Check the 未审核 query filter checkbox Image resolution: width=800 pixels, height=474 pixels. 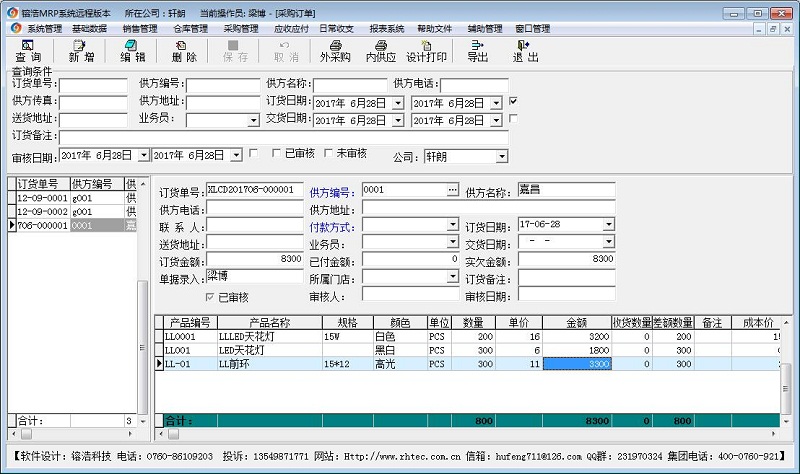click(328, 153)
